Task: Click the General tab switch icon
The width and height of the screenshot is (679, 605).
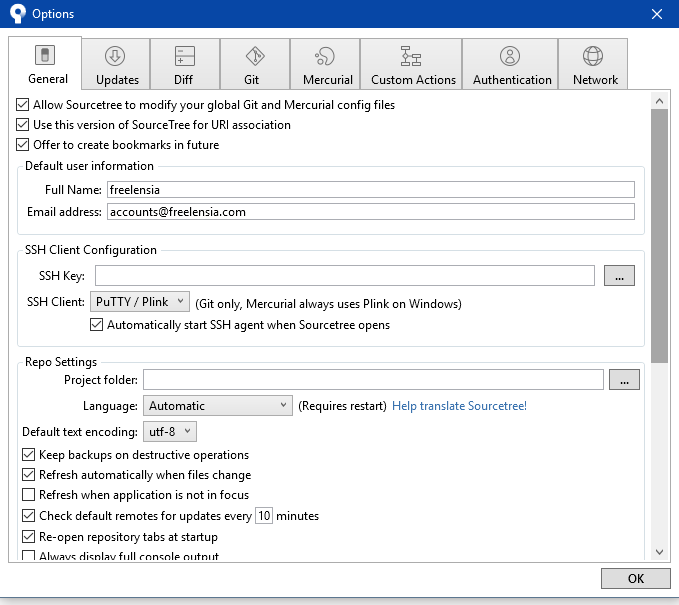Action: (x=45, y=55)
